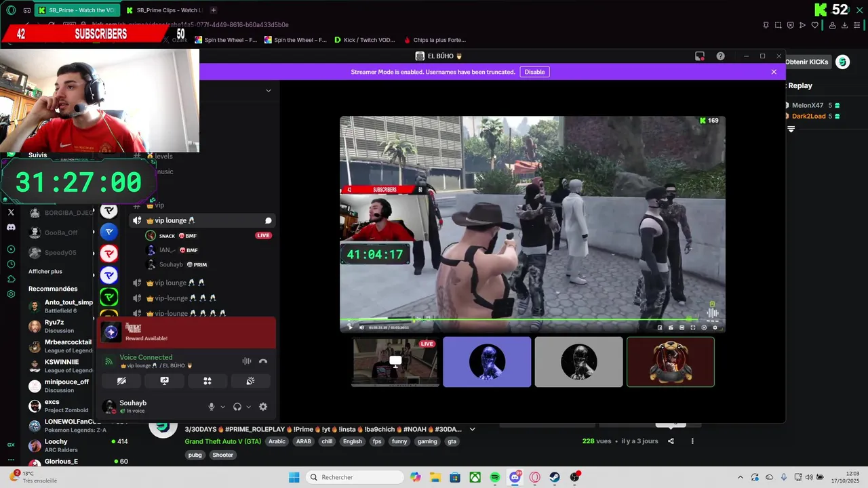The image size is (868, 488).
Task: Select the Shooter tag
Action: pos(222,455)
